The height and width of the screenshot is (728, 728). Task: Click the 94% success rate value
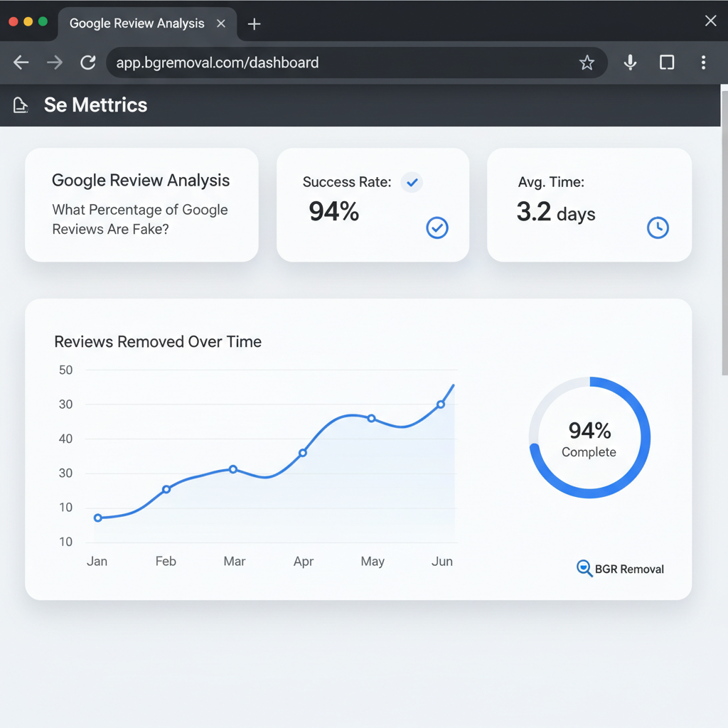[x=334, y=211]
